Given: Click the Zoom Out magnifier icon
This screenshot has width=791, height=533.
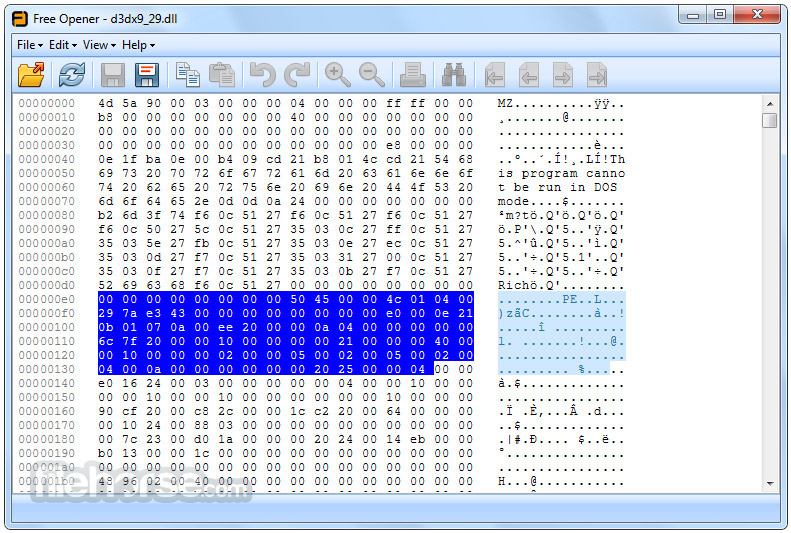Looking at the screenshot, I should [372, 75].
